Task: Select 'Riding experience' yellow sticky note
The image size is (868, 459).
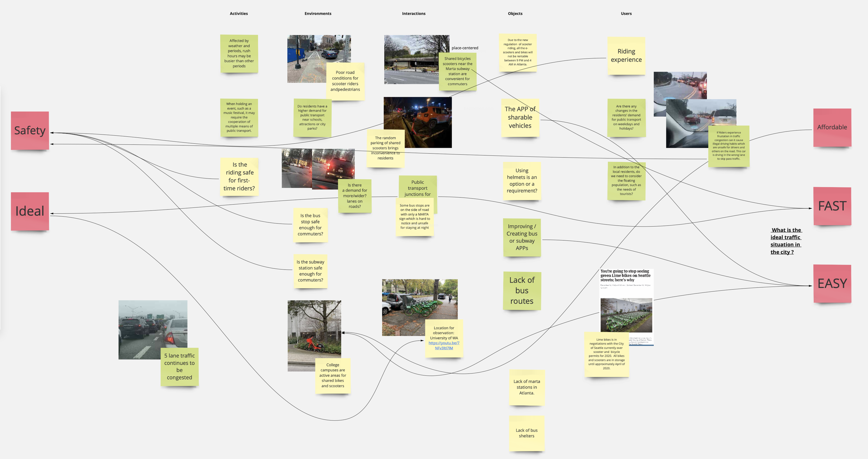Action: pos(626,56)
